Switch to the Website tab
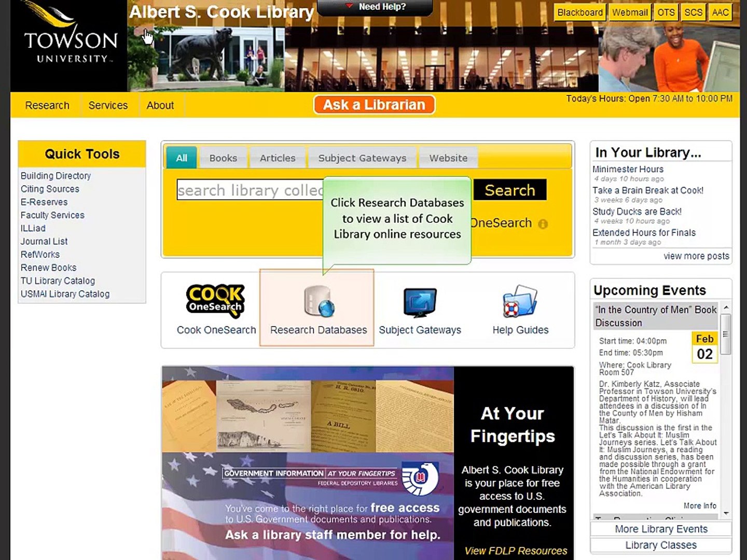This screenshot has height=560, width=747. click(x=448, y=158)
